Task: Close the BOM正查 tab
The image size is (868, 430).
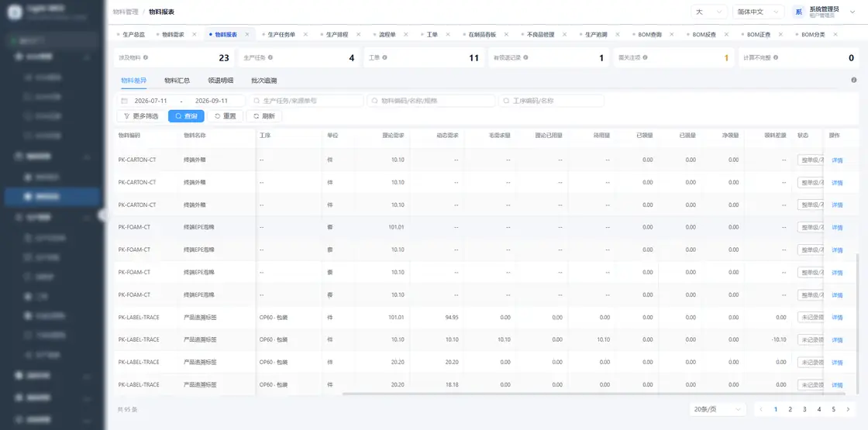Action: coord(780,34)
